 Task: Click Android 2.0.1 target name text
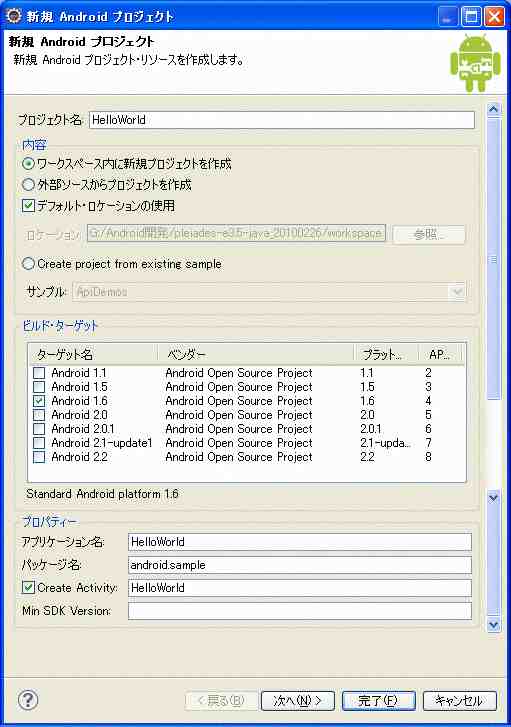(x=83, y=429)
